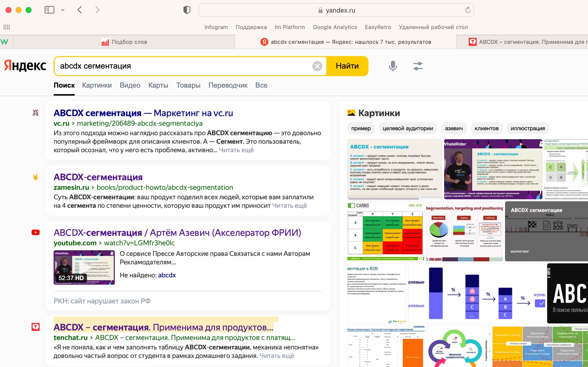588x367 pixels.
Task: Open the Behavior Segmentation circular image
Action: tap(455, 346)
